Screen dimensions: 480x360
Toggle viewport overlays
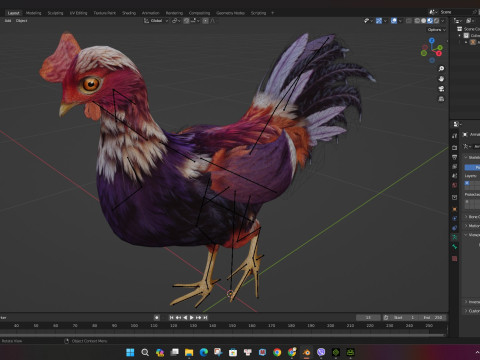click(394, 21)
